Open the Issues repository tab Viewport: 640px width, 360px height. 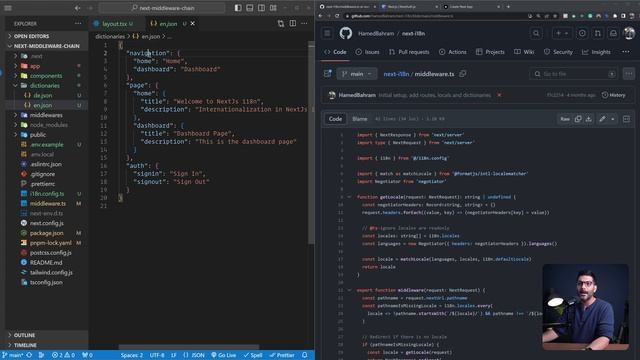click(x=367, y=52)
